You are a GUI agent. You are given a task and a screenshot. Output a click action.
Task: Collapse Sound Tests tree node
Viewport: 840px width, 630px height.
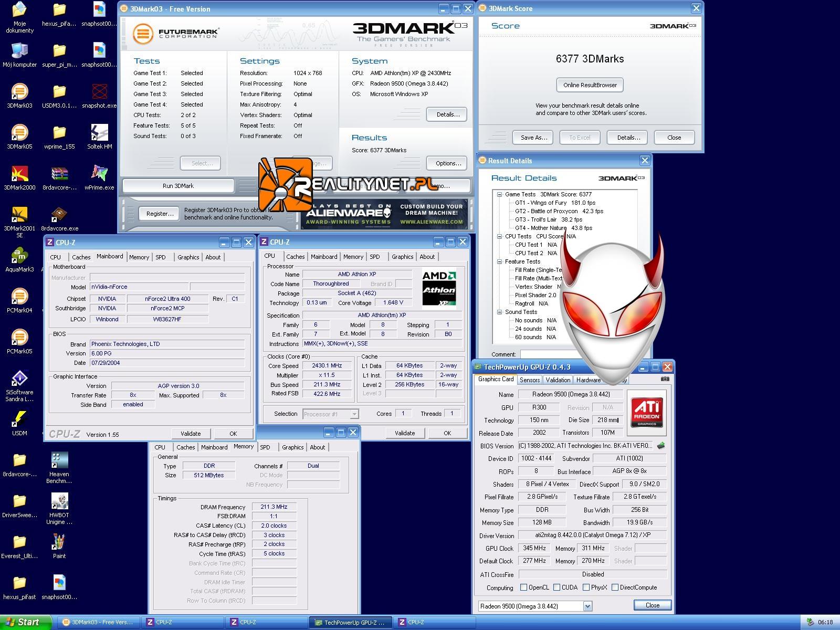click(x=499, y=312)
